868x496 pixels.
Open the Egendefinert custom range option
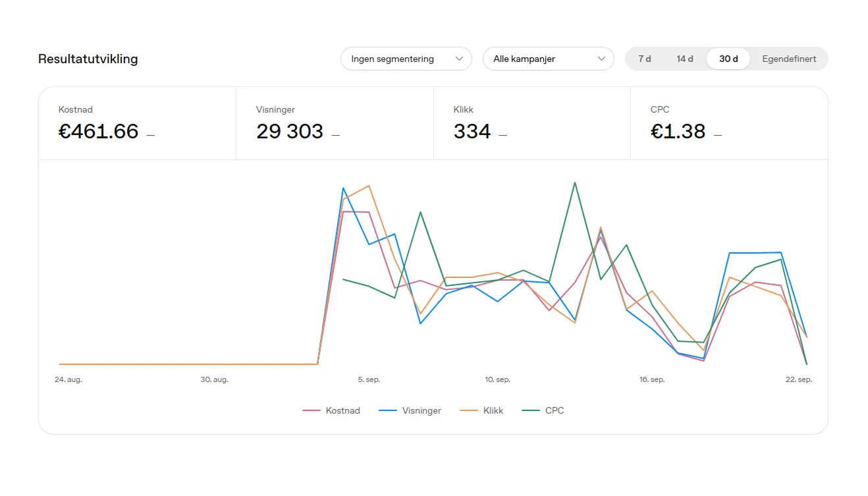[789, 59]
